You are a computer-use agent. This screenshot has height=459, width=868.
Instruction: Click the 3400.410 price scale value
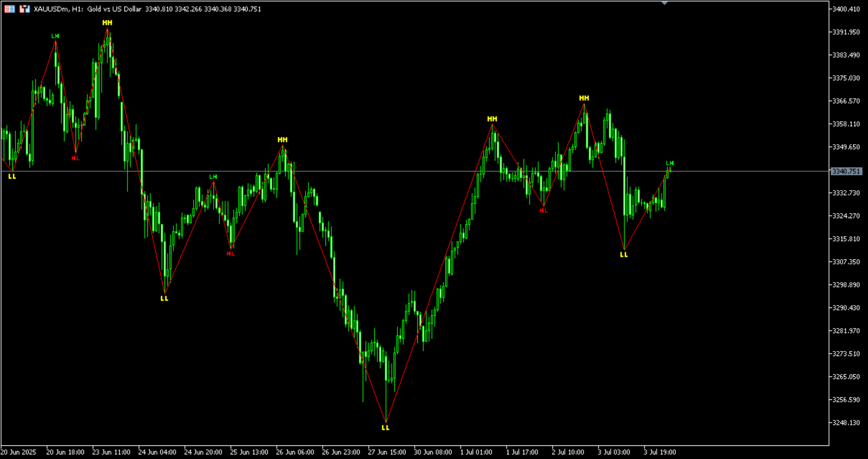pyautogui.click(x=846, y=9)
